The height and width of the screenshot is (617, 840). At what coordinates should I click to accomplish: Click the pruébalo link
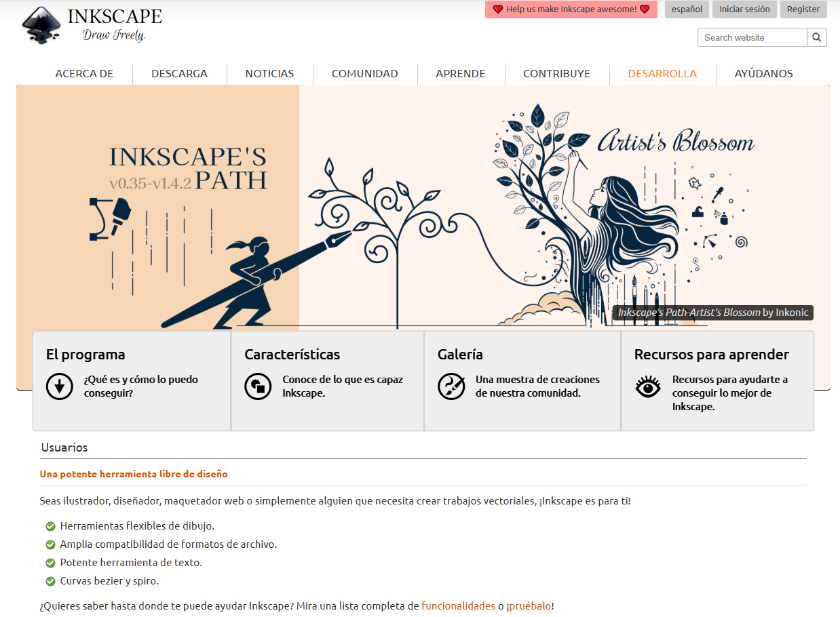pyautogui.click(x=529, y=606)
